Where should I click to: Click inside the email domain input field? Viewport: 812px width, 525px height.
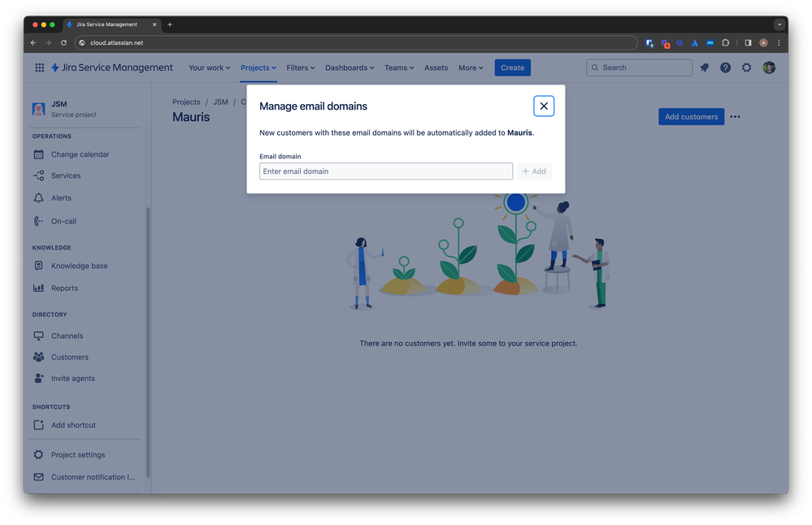tap(385, 171)
